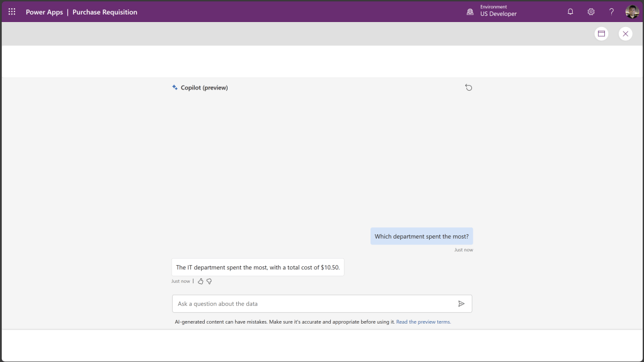Click the Purchase Requisition app title
The image size is (644, 362).
pos(105,12)
